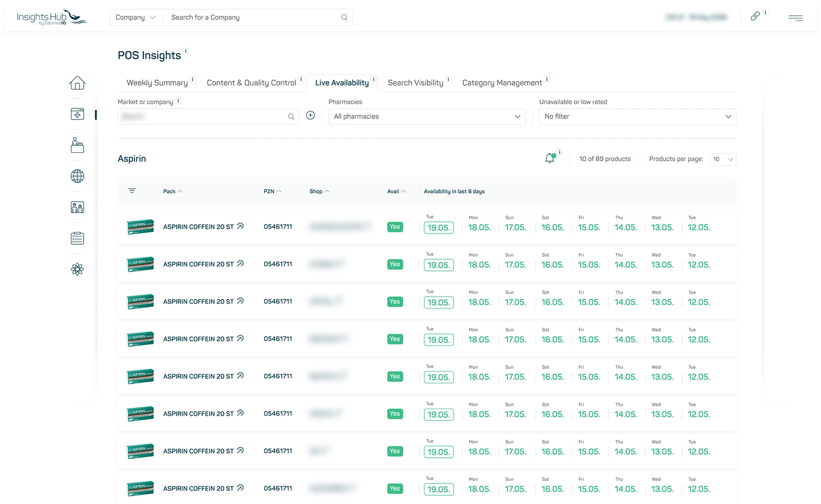821x504 pixels.
Task: Open the Company selector dropdown
Action: 135,17
